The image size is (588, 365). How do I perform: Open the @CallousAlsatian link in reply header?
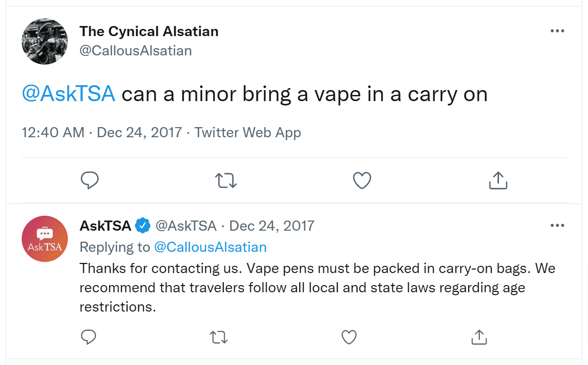[210, 247]
